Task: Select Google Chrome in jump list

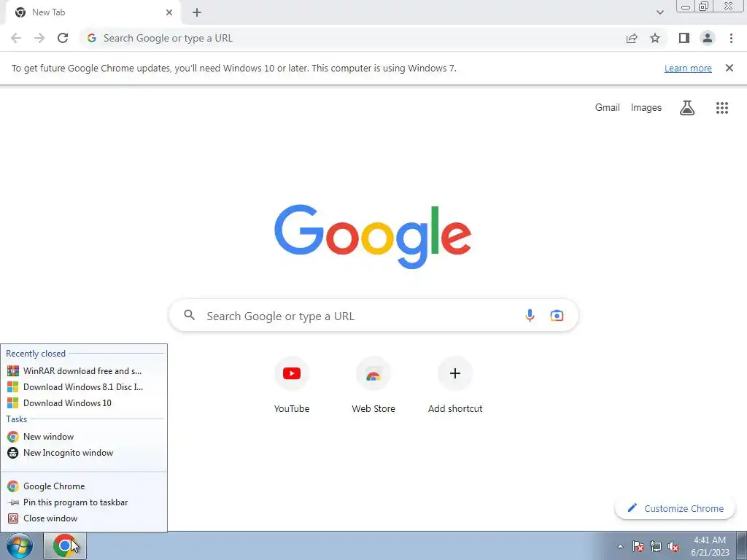Action: [x=84, y=486]
